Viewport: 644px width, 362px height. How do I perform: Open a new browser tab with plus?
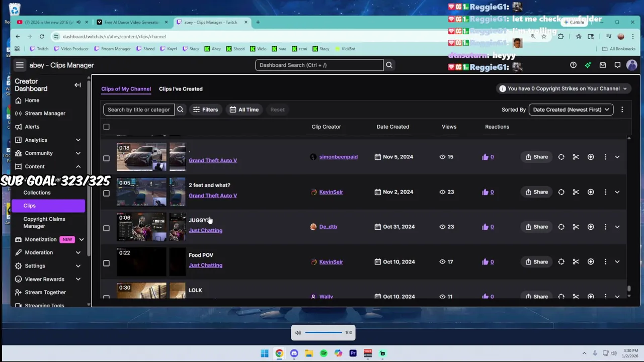[258, 22]
